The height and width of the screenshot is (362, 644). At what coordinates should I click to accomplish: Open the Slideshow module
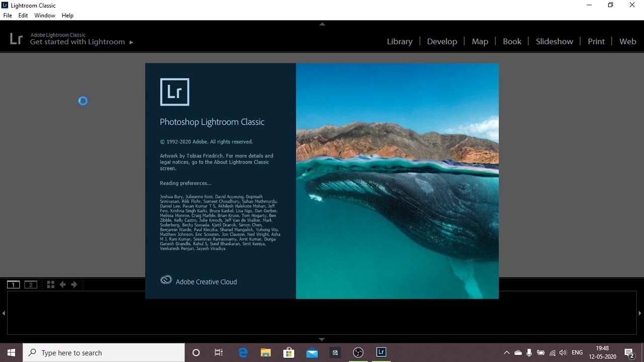pos(554,42)
